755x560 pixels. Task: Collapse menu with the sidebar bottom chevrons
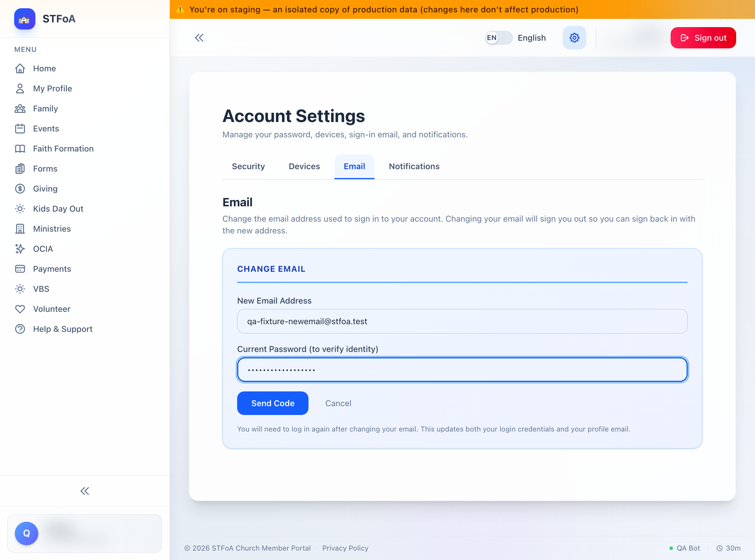[x=85, y=491]
